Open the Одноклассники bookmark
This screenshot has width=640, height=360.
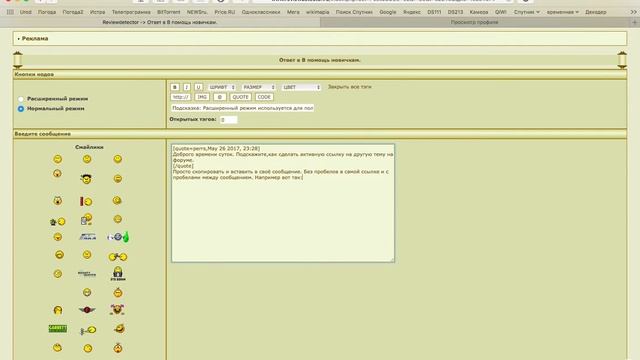point(261,12)
